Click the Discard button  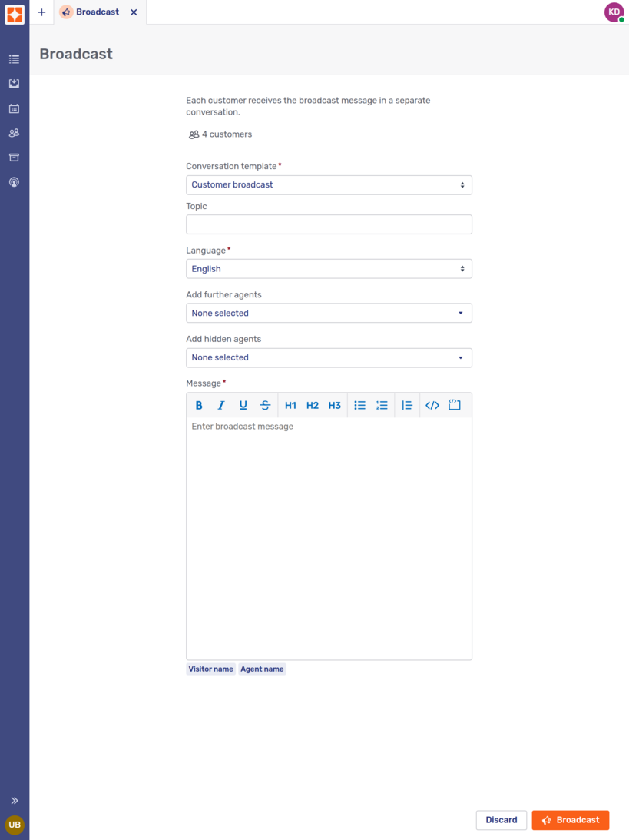pos(501,820)
